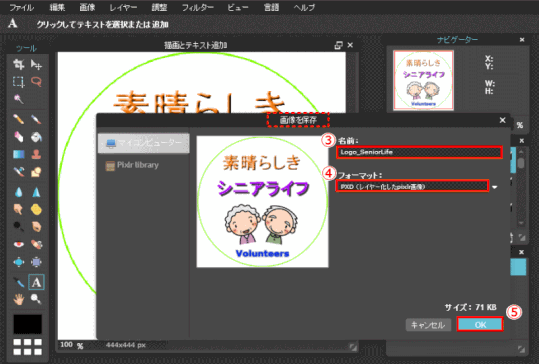Open the 調整 menu
The image size is (539, 364).
pyautogui.click(x=159, y=7)
